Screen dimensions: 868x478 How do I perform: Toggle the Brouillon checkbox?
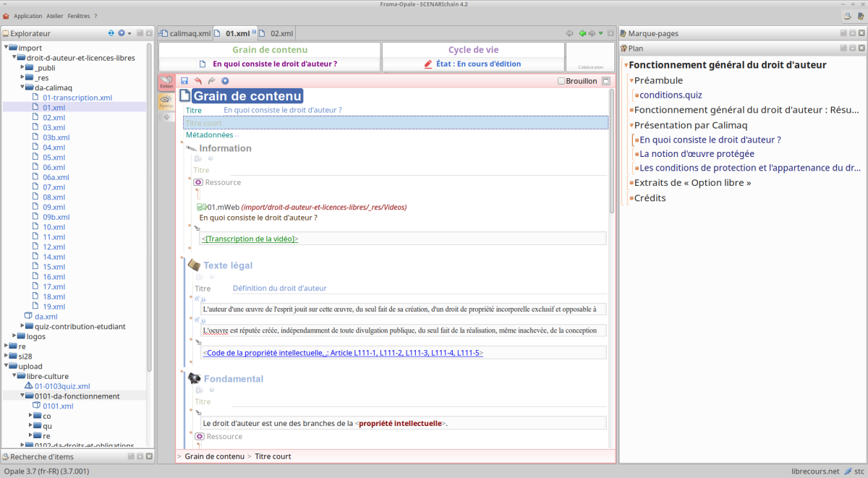click(x=561, y=81)
